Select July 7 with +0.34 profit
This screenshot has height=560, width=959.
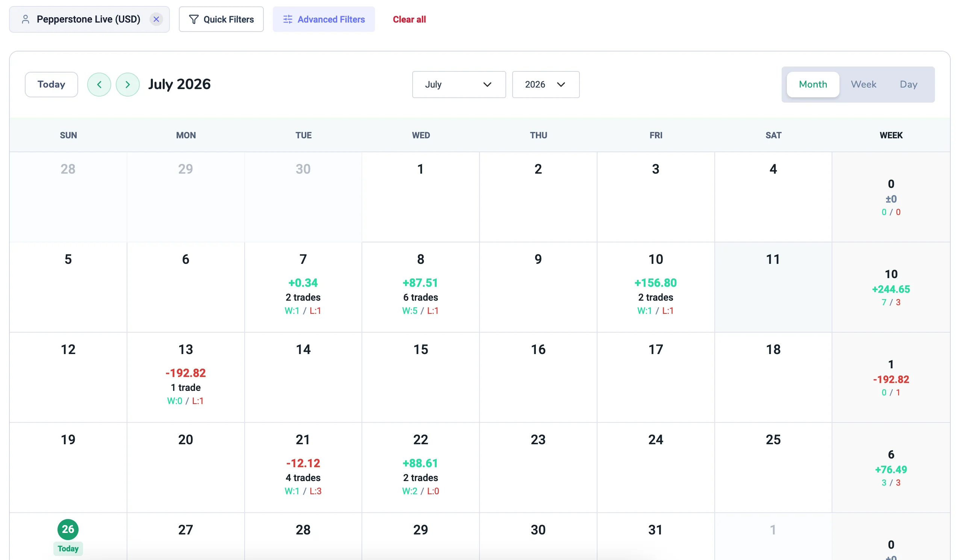click(303, 287)
